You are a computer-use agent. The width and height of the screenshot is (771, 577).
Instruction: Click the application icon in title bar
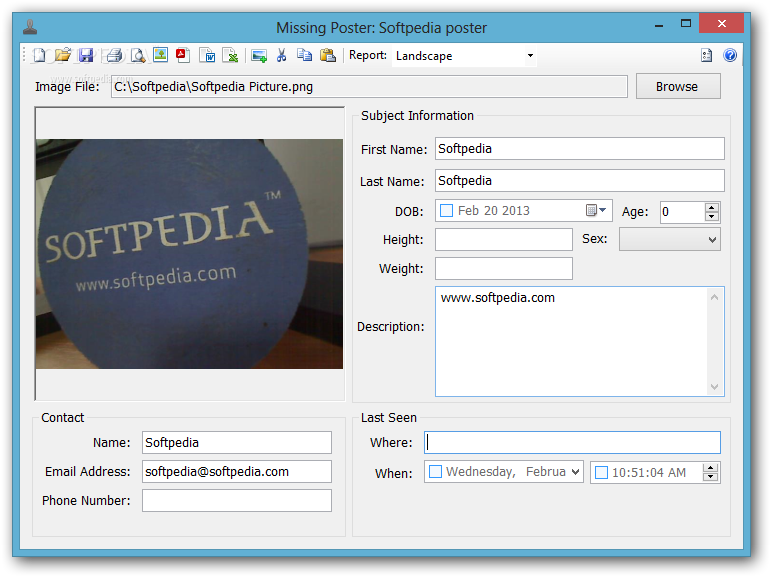[30, 28]
